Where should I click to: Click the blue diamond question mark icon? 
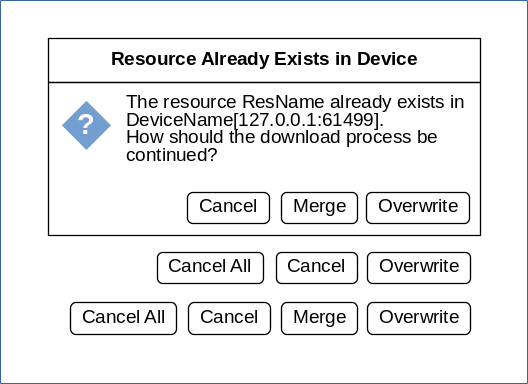(87, 125)
